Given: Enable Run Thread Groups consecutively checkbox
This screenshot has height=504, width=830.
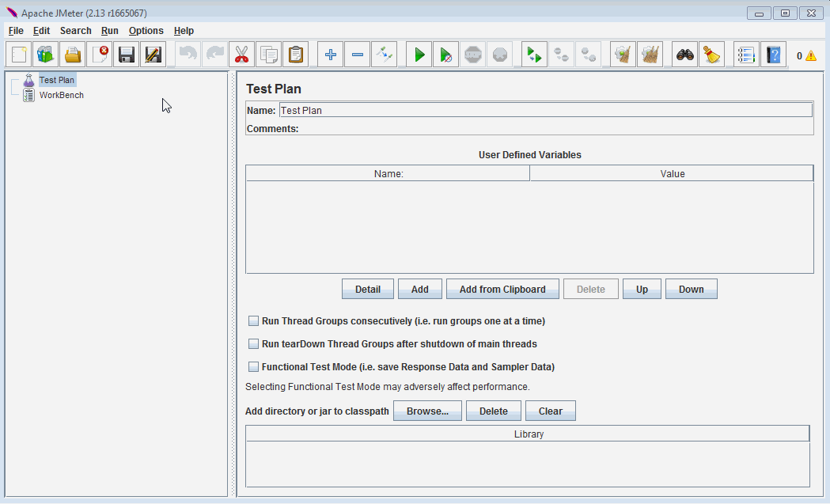Looking at the screenshot, I should click(253, 320).
